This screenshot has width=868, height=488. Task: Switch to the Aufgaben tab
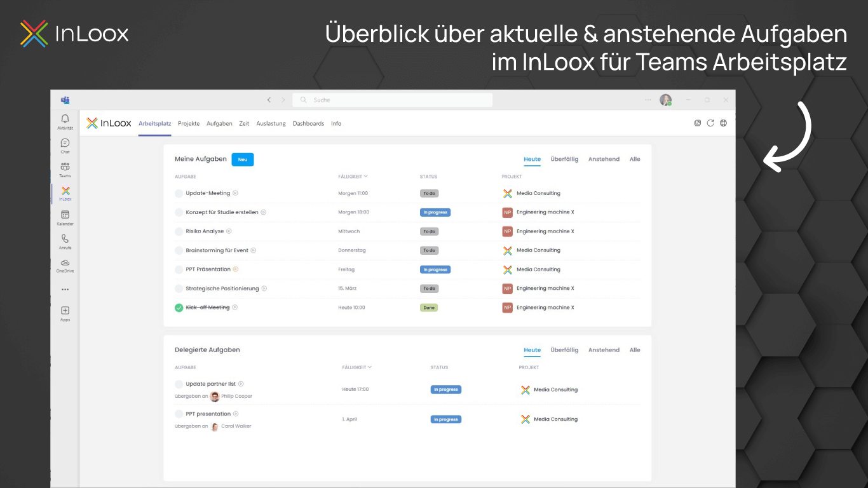[219, 123]
